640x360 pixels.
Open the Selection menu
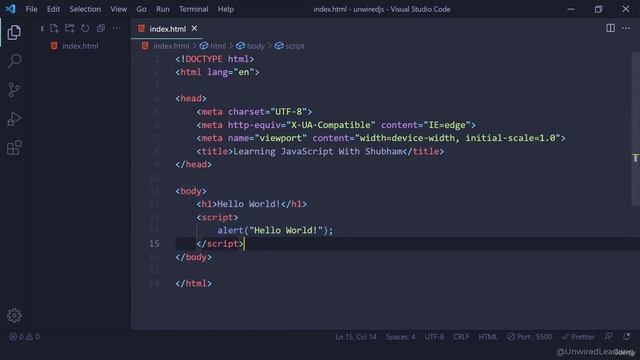(85, 9)
